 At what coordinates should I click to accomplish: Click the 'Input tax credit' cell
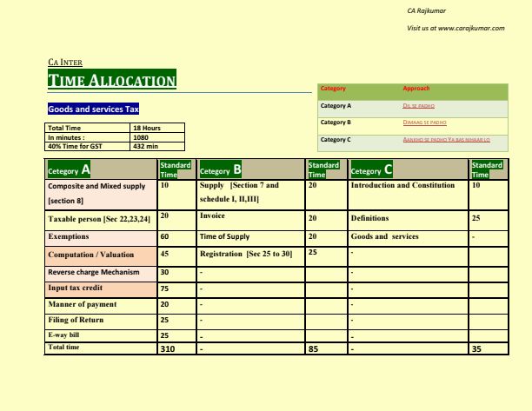(x=101, y=290)
